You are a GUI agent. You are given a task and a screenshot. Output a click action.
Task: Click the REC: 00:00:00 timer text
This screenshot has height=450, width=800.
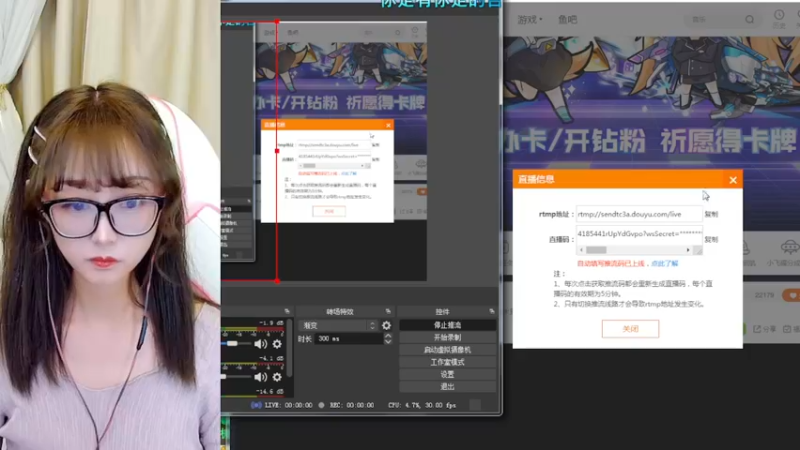(x=352, y=405)
